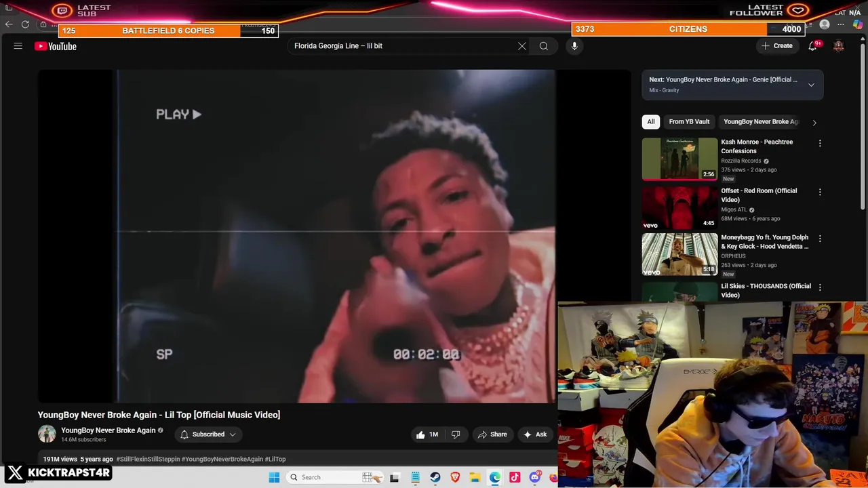868x488 pixels.
Task: Go to the YouTube home logo
Action: pos(56,46)
